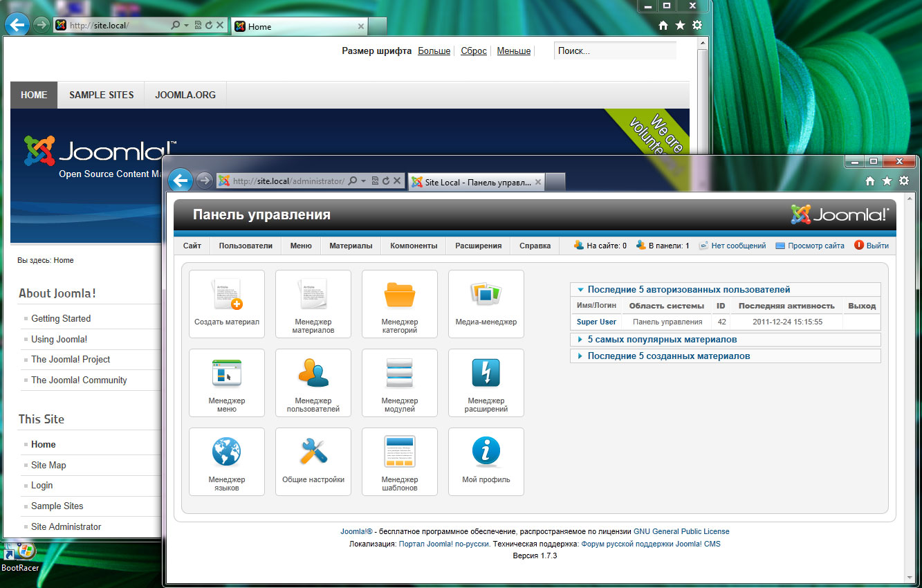Image resolution: width=922 pixels, height=588 pixels.
Task: Launch the Медиа-менеджер icon
Action: (x=486, y=304)
